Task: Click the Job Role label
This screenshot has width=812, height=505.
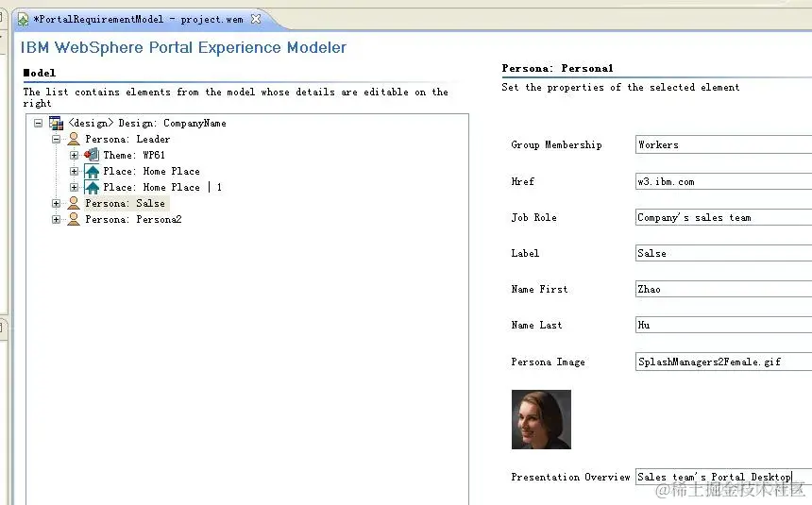Action: coord(533,217)
